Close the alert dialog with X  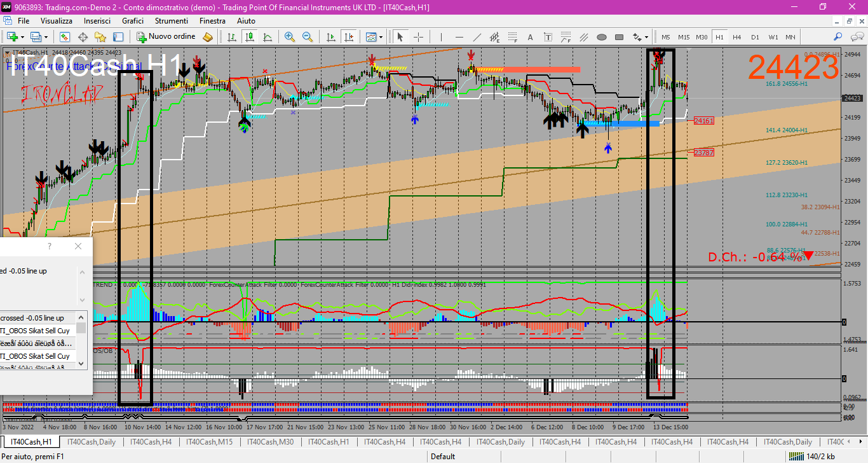pos(78,246)
